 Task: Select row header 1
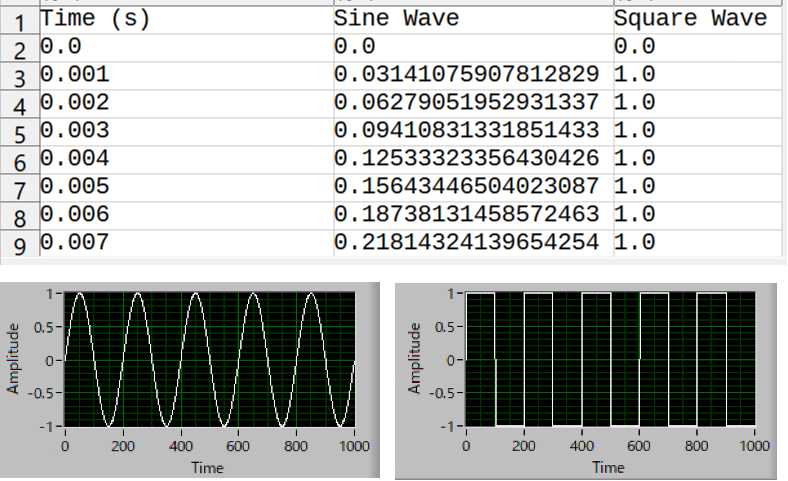click(x=20, y=22)
